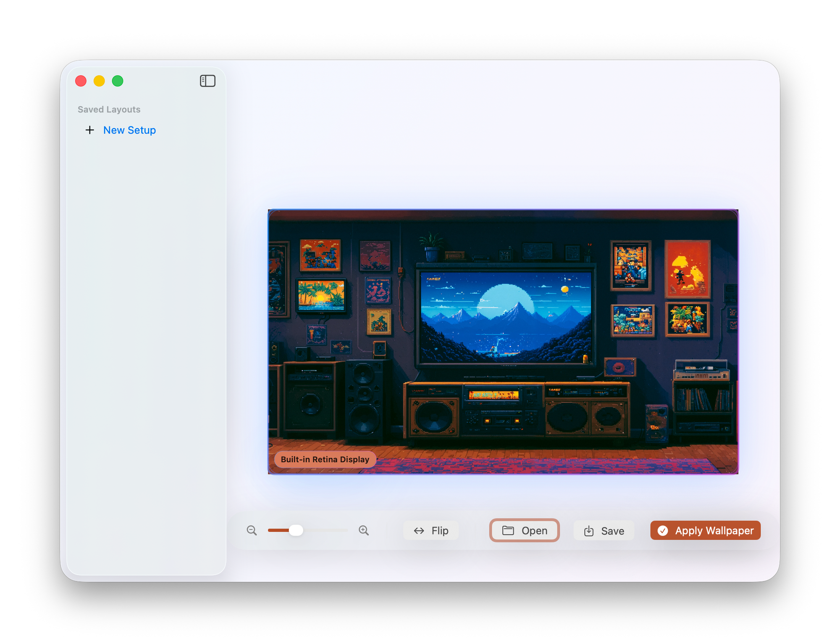
Task: Click the zoom in magnifier icon
Action: (x=364, y=530)
